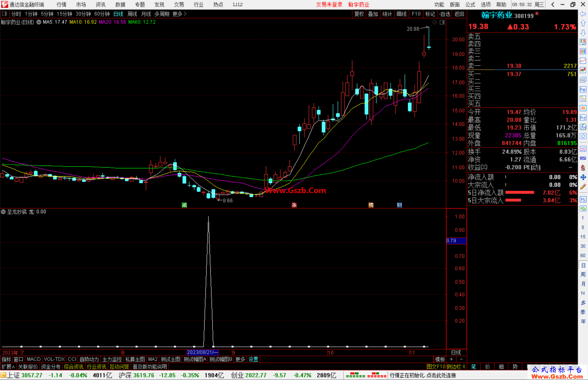Select the 周 weekly period in right column

tap(583, 275)
